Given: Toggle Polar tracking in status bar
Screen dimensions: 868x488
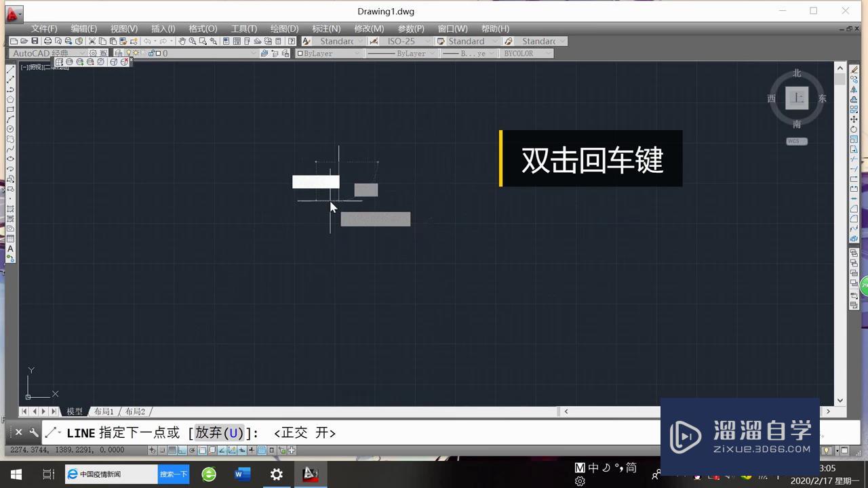Looking at the screenshot, I should point(192,450).
